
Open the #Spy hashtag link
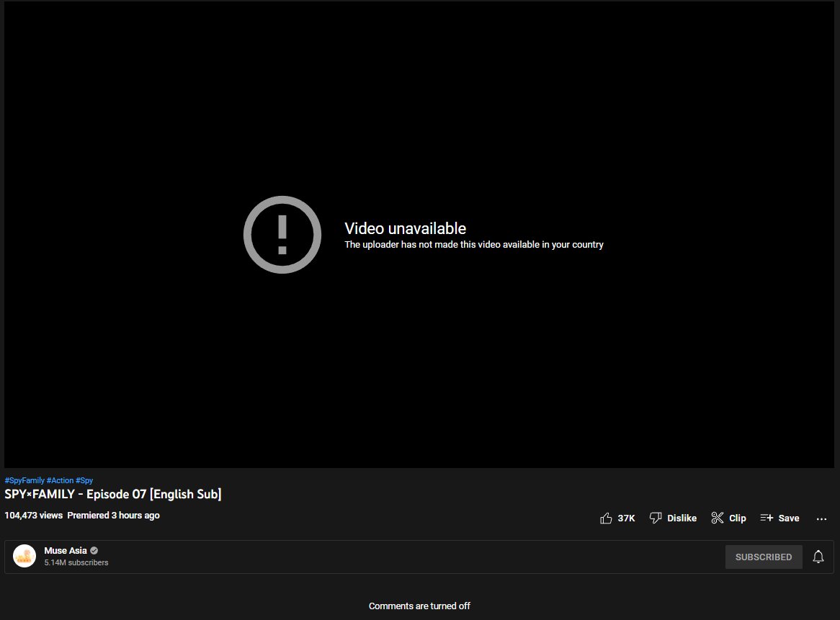point(84,480)
